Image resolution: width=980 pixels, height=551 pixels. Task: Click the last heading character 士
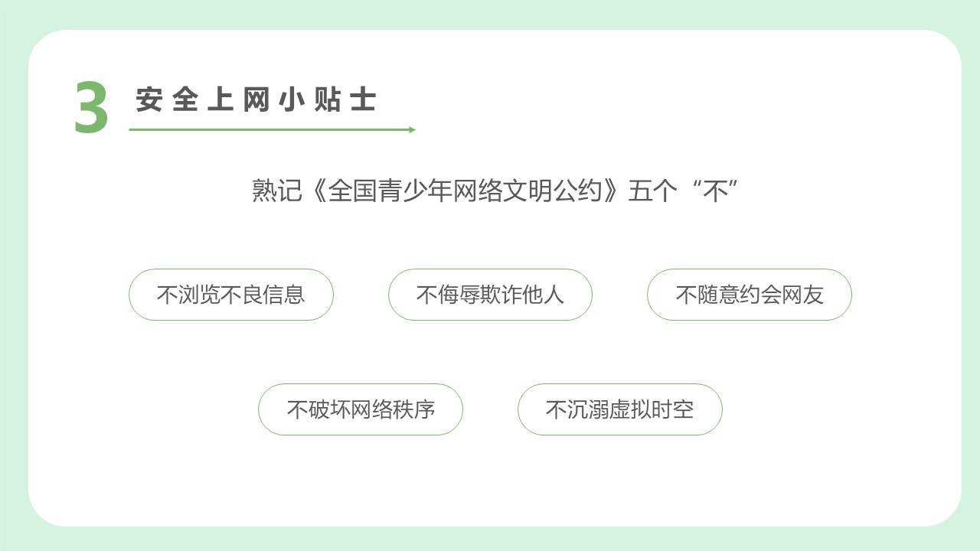pos(363,99)
